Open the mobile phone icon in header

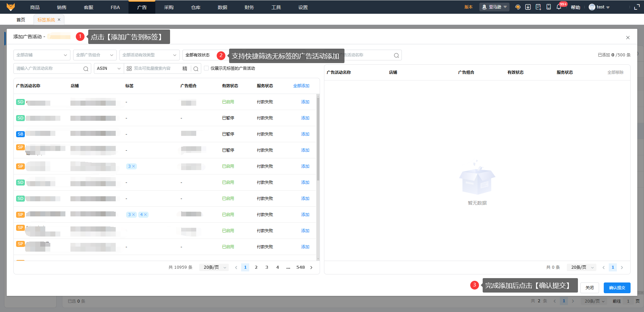point(549,7)
